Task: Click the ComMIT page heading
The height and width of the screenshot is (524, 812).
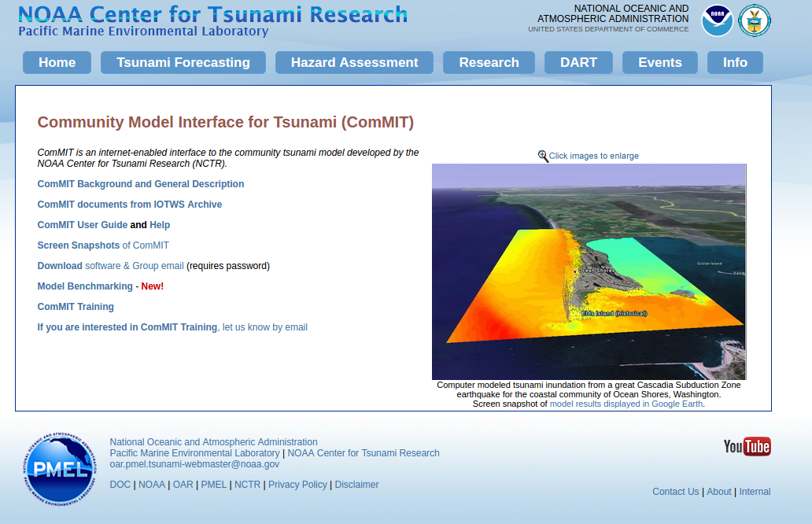Action: click(x=226, y=122)
